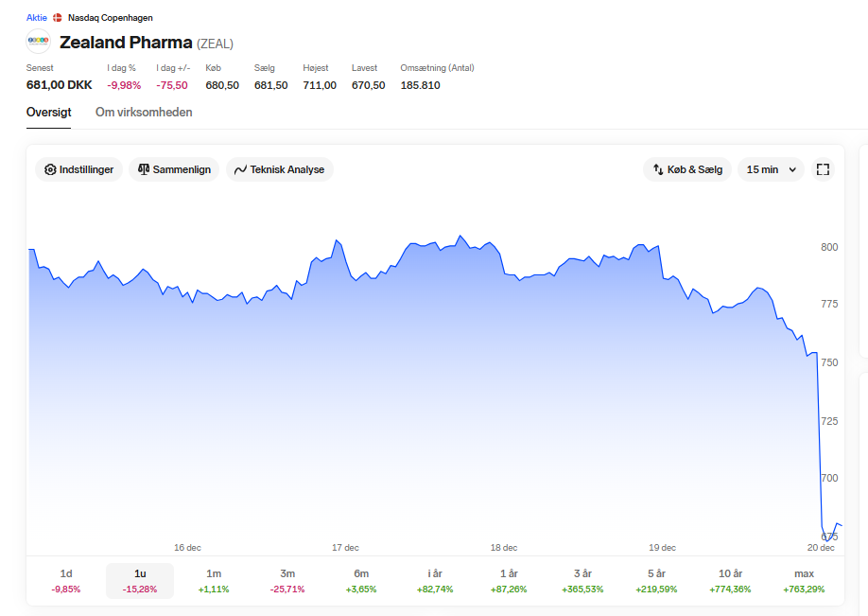Viewport: 868px width, 616px height.
Task: Click the Zealand Pharma company logo
Action: [39, 41]
